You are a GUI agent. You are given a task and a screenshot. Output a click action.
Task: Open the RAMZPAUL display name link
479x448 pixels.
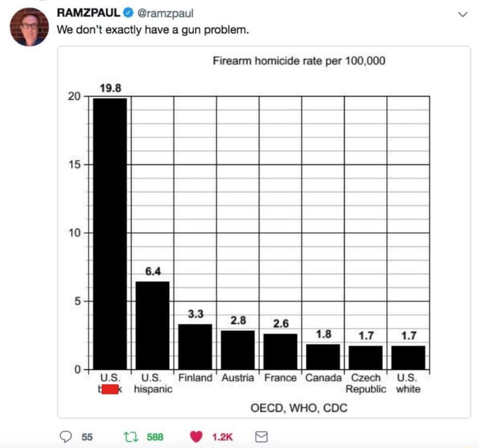point(88,13)
